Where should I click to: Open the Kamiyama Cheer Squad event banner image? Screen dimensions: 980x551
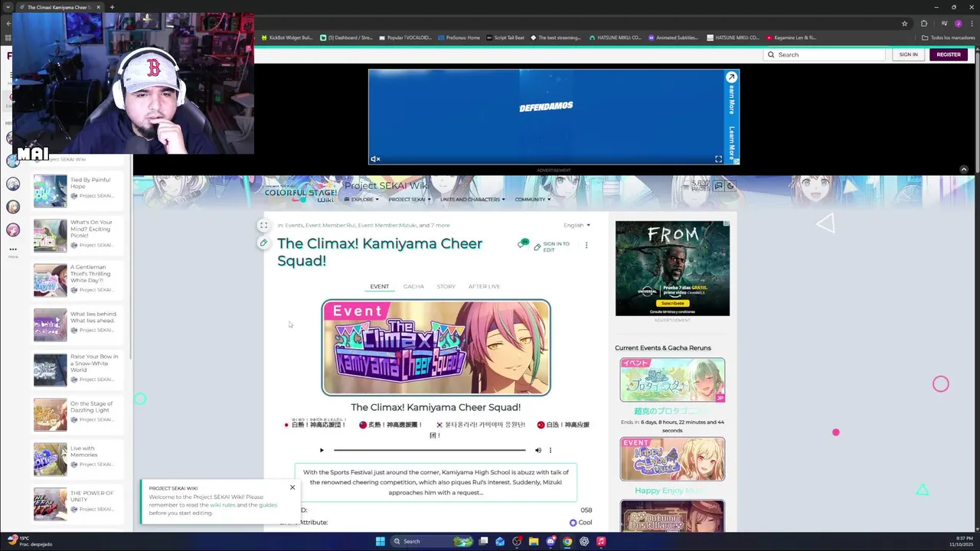click(x=436, y=347)
